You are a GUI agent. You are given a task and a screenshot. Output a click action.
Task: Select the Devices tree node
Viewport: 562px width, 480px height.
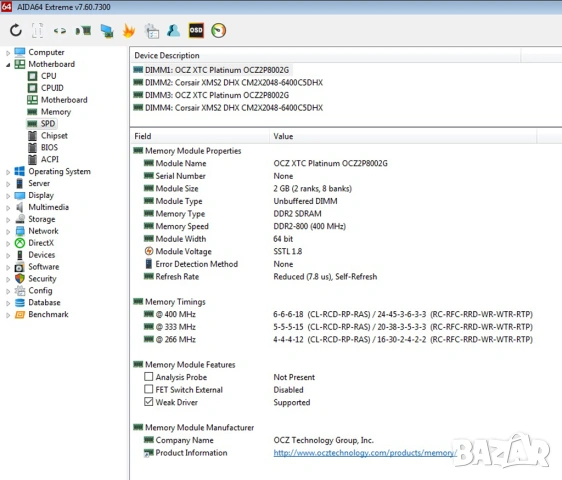pyautogui.click(x=42, y=255)
